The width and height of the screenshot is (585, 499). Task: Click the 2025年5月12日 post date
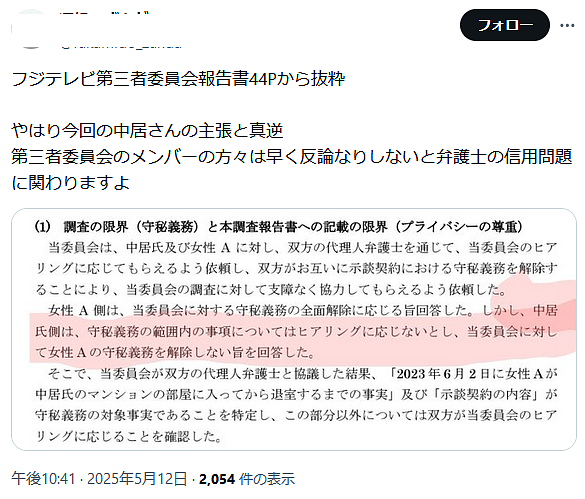(x=137, y=478)
